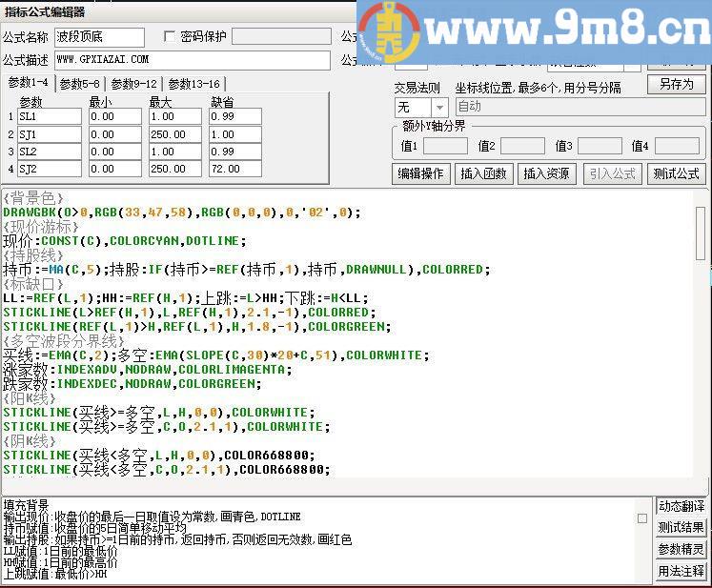Click the 上跳赋值 translation line
The width and height of the screenshot is (712, 588).
coord(55,574)
